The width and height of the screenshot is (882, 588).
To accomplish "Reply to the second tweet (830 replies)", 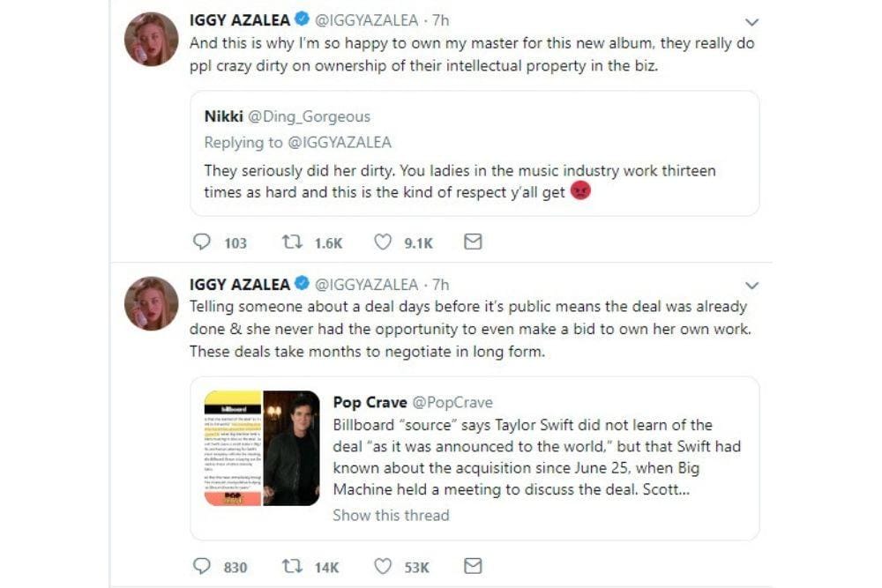I will (x=203, y=565).
